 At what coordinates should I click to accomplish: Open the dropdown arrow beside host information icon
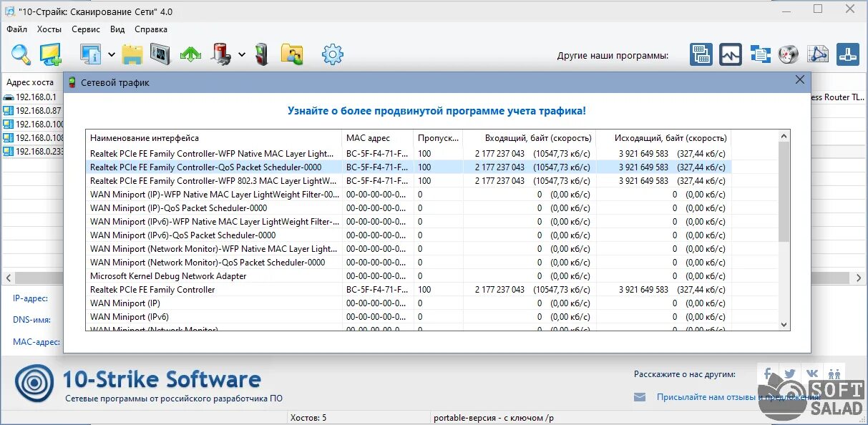click(x=112, y=54)
